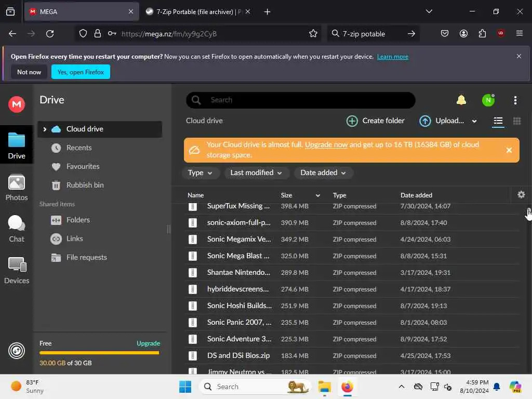Bookmark this page with the star icon
Viewport: 532px width, 399px height.
313,34
